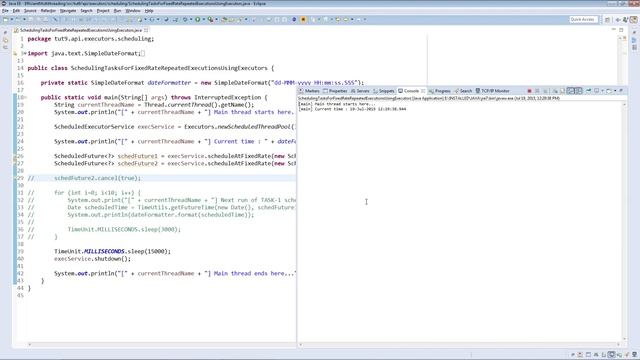This screenshot has height=360, width=640.
Task: Open the Open Console dropdown arrow
Action: (x=615, y=91)
